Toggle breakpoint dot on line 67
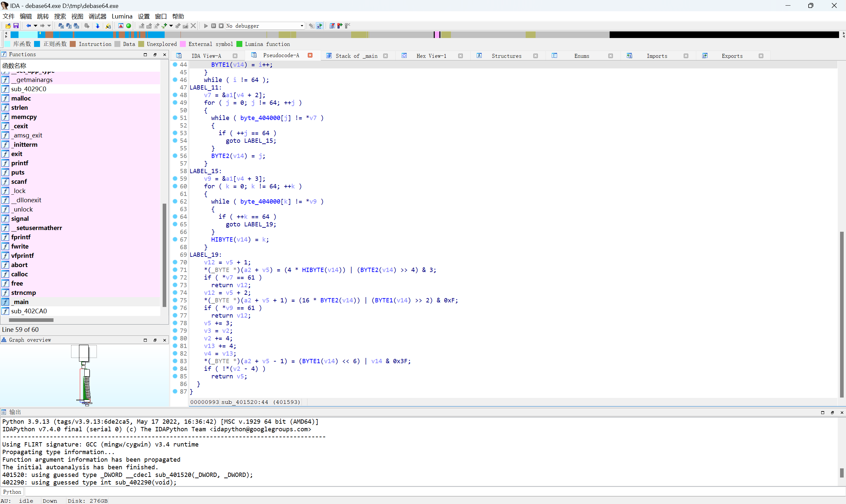Screen dimensions: 846x504 tap(175, 239)
